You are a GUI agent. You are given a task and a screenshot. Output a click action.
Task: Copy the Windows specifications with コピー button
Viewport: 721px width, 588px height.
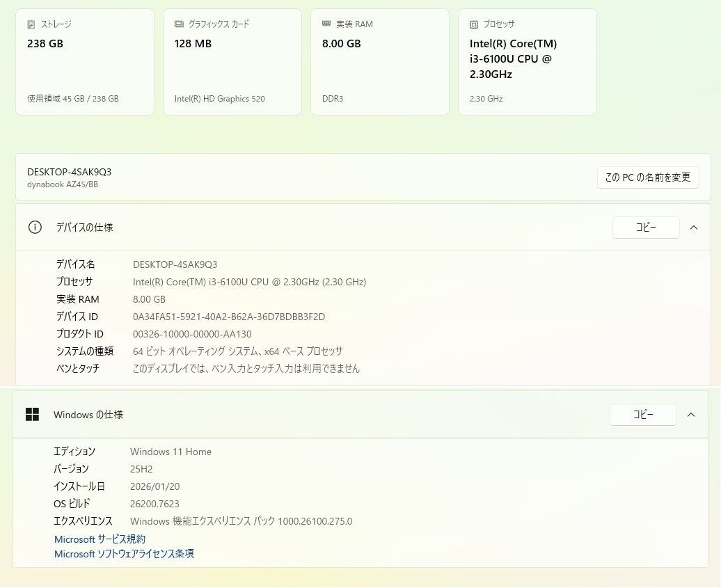pos(642,415)
